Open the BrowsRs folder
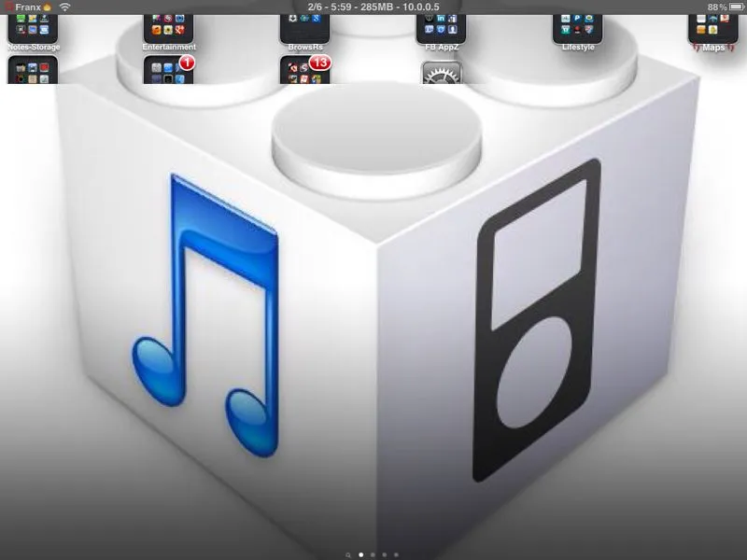 [x=304, y=29]
